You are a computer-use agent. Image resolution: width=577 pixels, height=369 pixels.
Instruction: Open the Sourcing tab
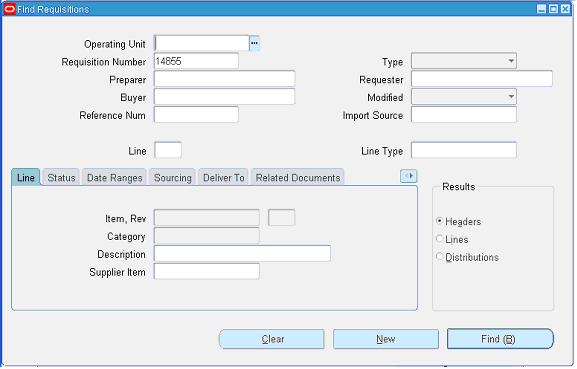(173, 177)
